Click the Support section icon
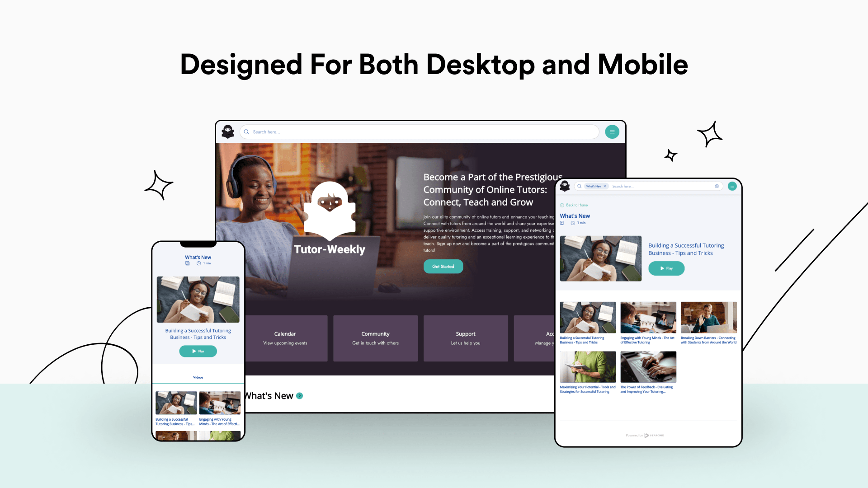 [465, 338]
